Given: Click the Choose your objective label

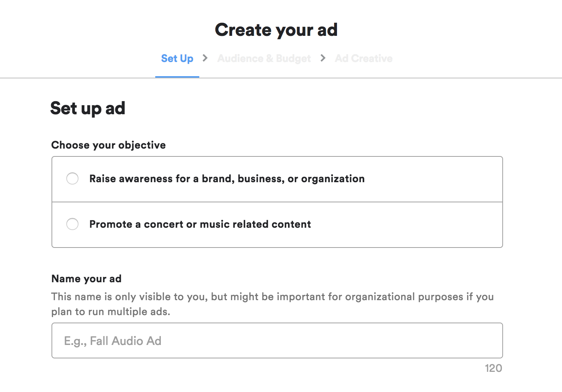Looking at the screenshot, I should pyautogui.click(x=108, y=145).
